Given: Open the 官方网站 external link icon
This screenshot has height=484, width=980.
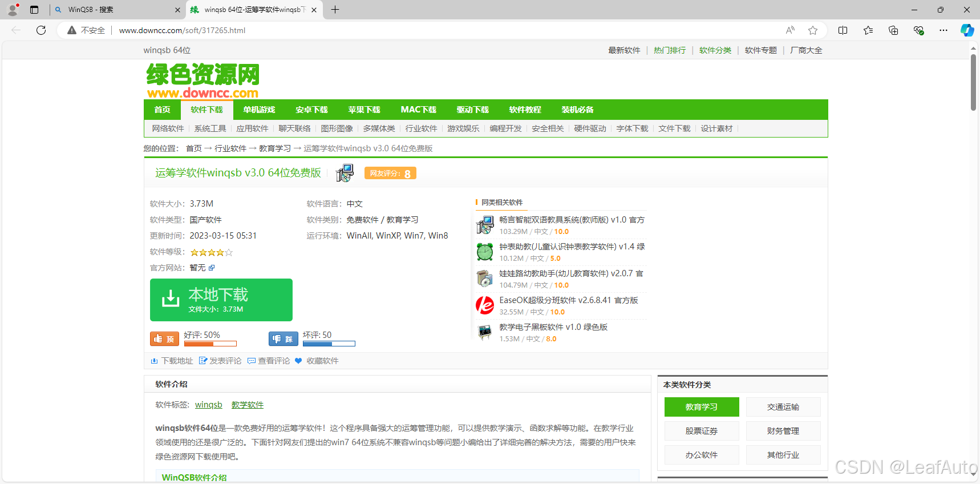Looking at the screenshot, I should (212, 268).
